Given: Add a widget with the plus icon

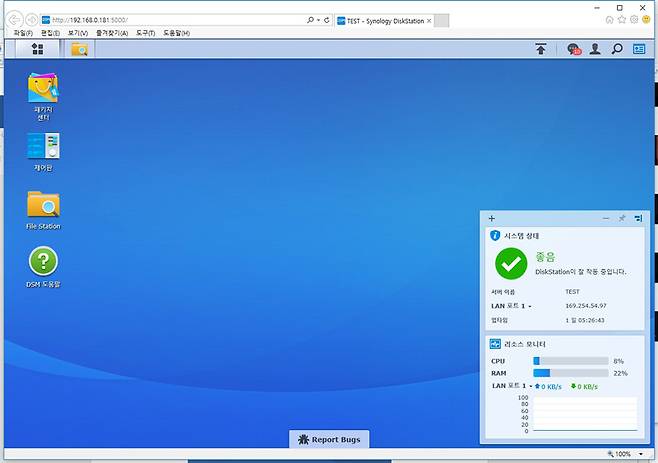Looking at the screenshot, I should 492,218.
